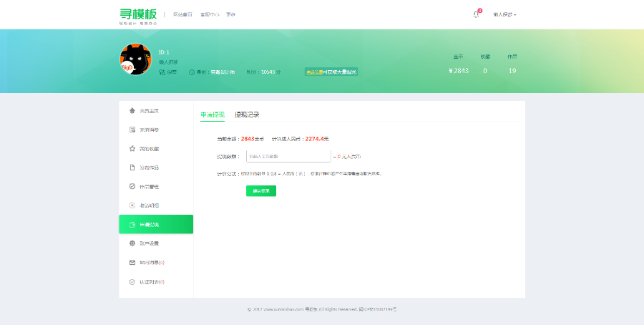This screenshot has width=644, height=325.
Task: Click the footer copyright text
Action: (x=322, y=309)
